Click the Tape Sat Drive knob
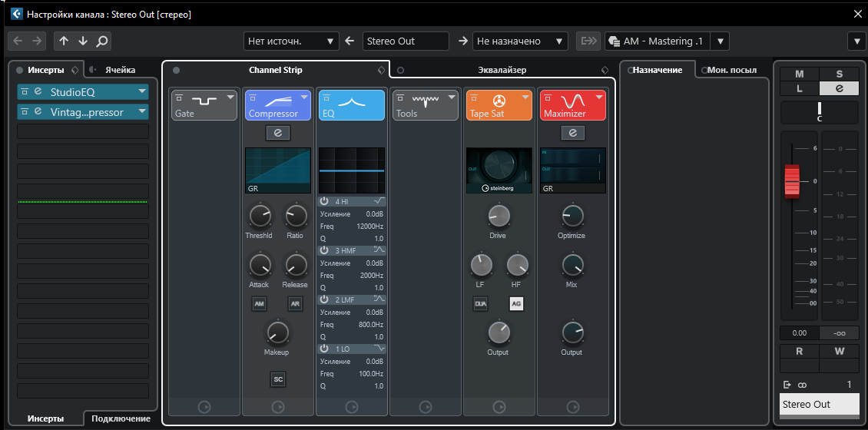 point(499,217)
